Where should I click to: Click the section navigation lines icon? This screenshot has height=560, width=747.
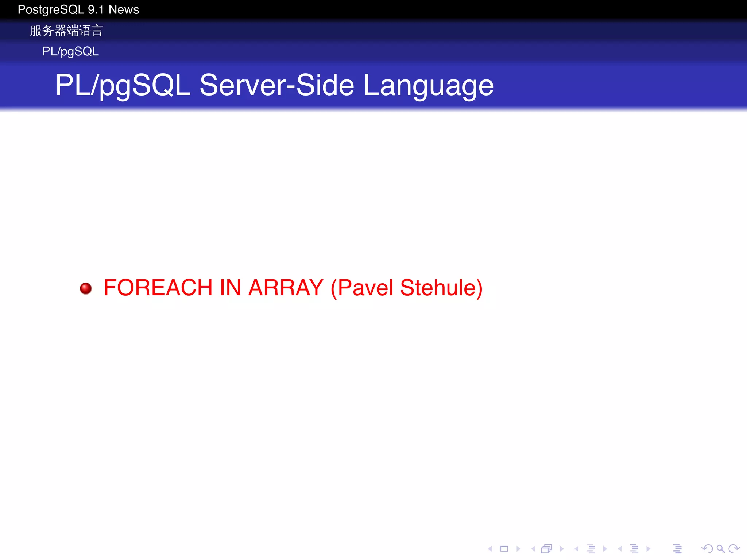634,549
